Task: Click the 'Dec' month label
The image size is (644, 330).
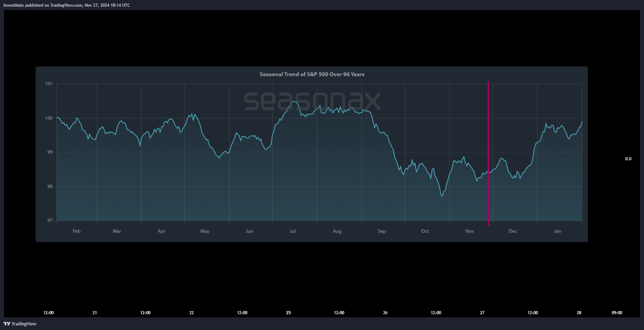Action: pyautogui.click(x=513, y=231)
